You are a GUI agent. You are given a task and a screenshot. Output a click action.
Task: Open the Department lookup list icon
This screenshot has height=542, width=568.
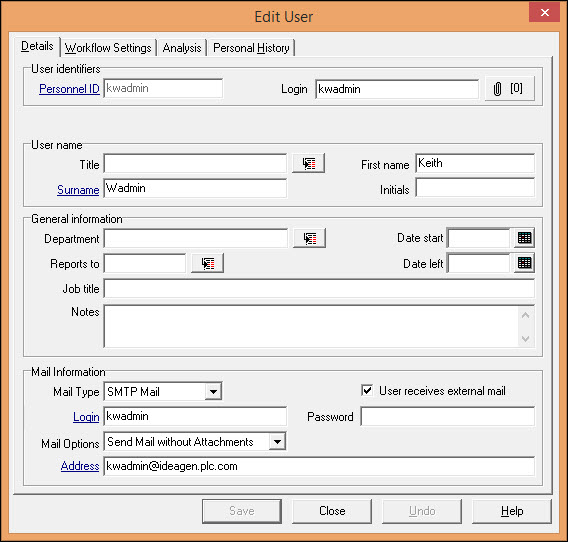tap(309, 238)
